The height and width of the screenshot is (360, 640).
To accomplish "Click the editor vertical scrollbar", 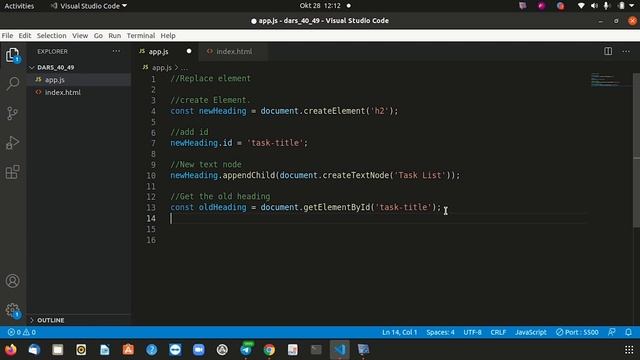I will [x=636, y=151].
